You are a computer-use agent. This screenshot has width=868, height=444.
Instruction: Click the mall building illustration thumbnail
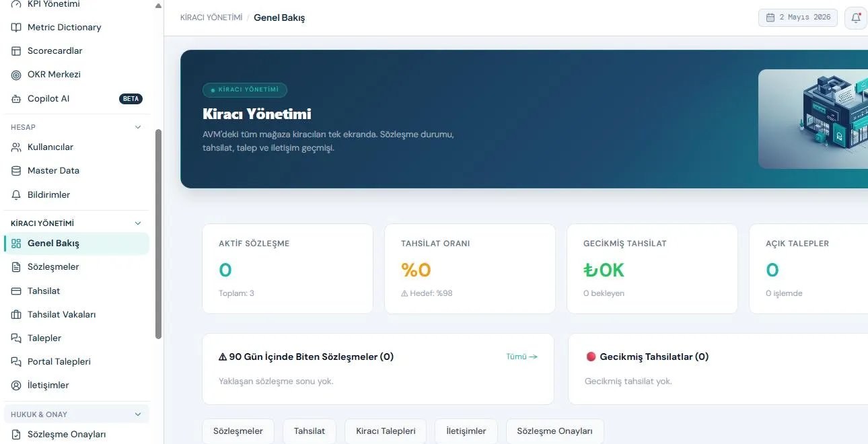813,119
